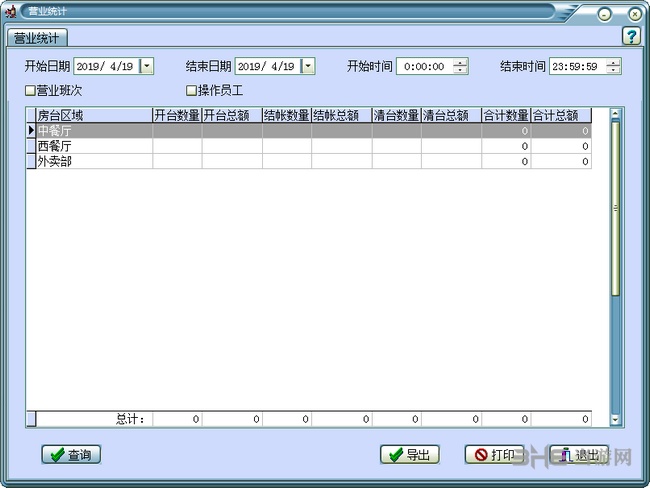Click the 退出 exit button
This screenshot has height=488, width=650.
tap(579, 455)
